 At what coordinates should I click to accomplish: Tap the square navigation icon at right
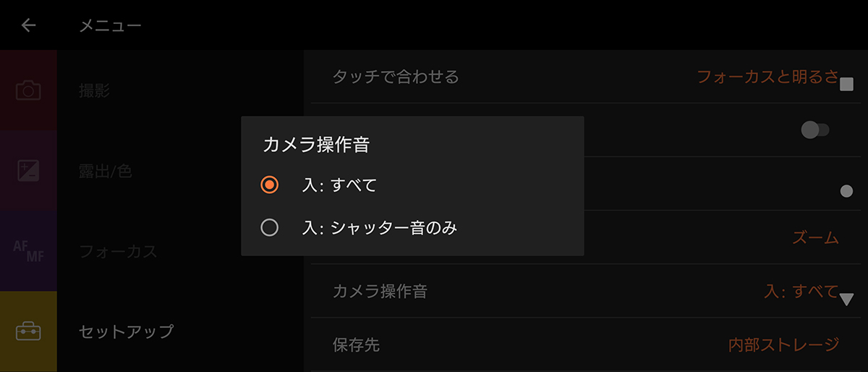[x=847, y=85]
